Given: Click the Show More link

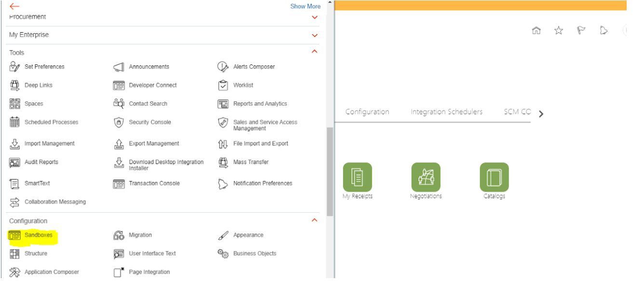Looking at the screenshot, I should click(x=305, y=6).
